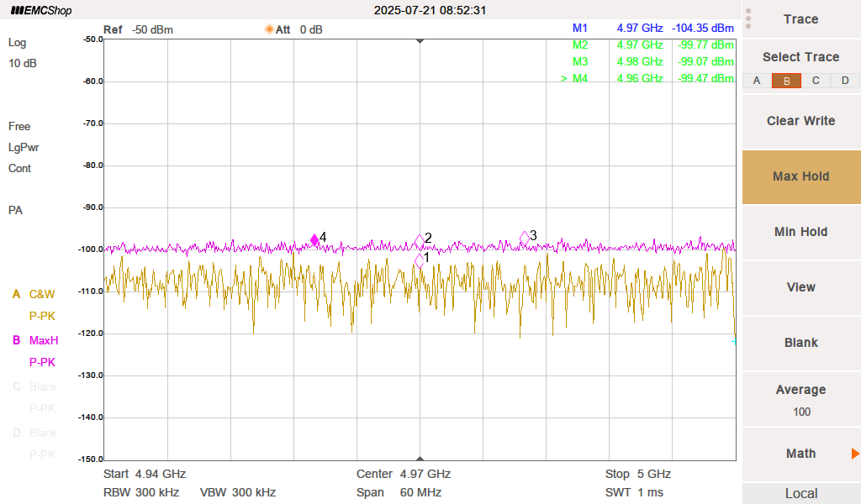Expand the Math submenu
This screenshot has width=861, height=504.
[x=800, y=454]
